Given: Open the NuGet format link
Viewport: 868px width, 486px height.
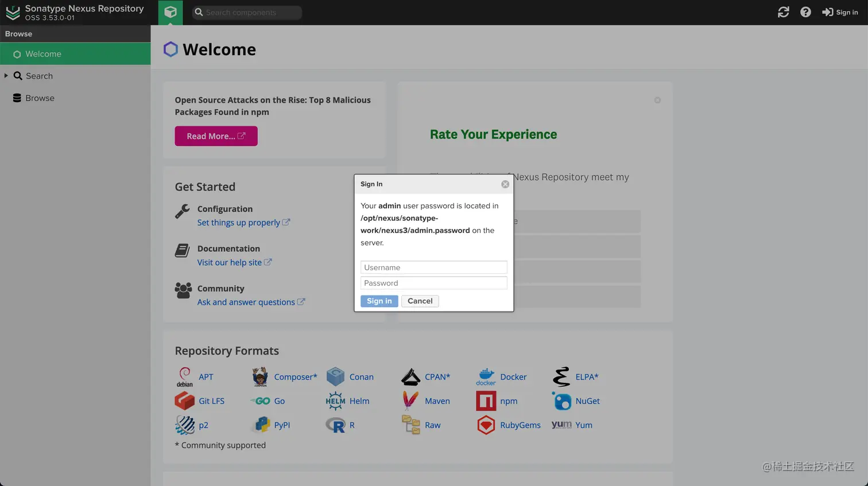Looking at the screenshot, I should click(588, 401).
